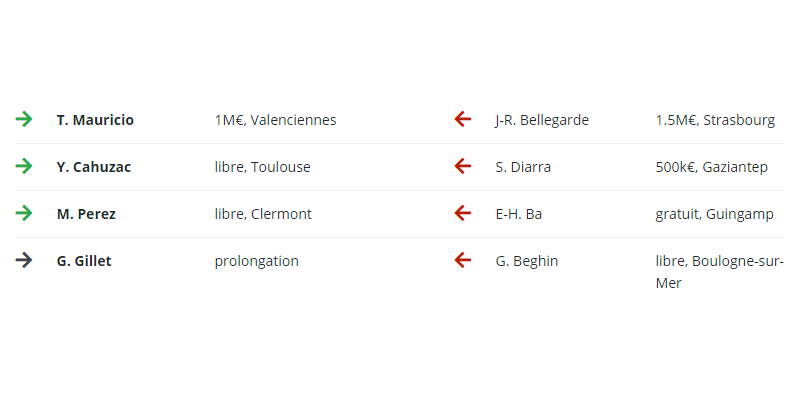
Task: Click the E-H. Ba name
Action: tap(518, 214)
